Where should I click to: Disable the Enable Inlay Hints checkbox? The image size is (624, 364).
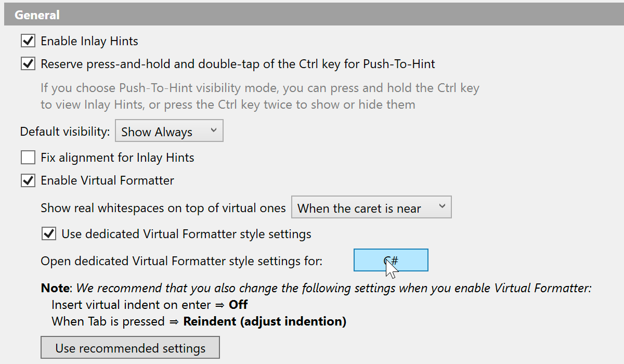[28, 41]
